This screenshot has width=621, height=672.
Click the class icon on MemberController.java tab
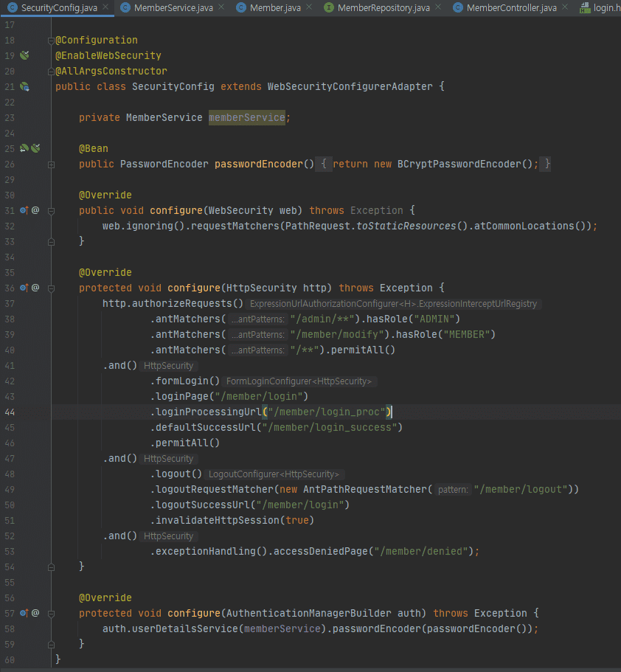click(458, 7)
